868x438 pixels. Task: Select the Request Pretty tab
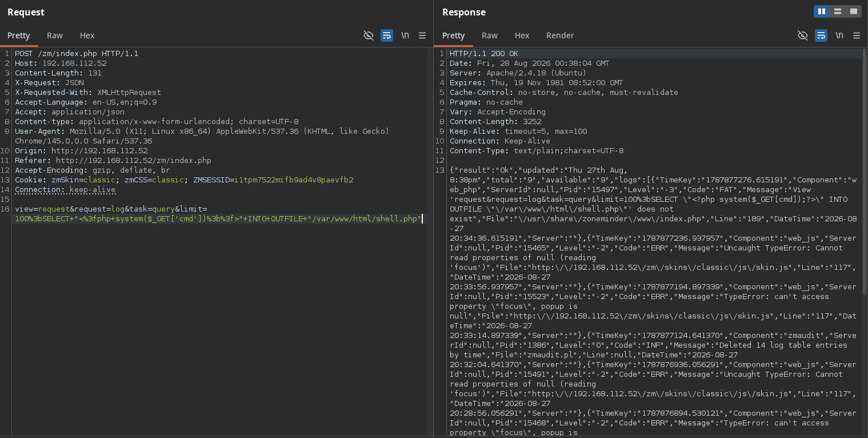19,35
